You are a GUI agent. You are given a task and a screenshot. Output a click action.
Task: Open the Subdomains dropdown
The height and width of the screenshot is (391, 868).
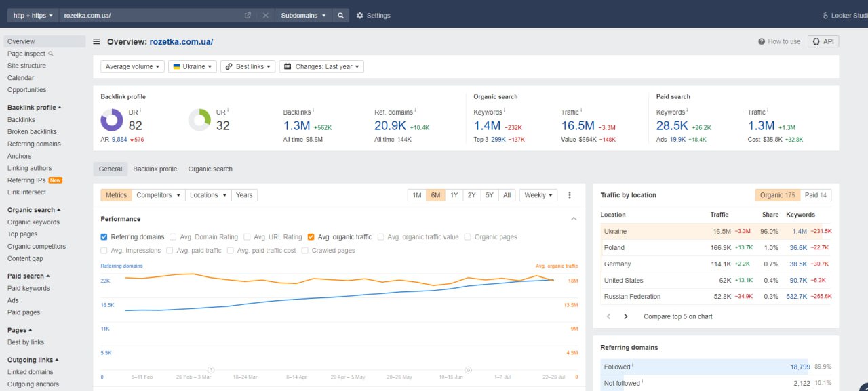pyautogui.click(x=303, y=15)
